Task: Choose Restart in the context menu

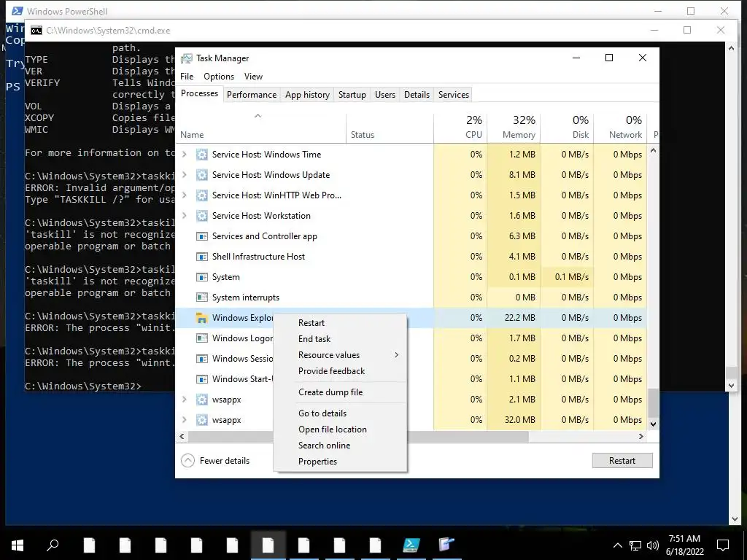Action: [x=340, y=323]
